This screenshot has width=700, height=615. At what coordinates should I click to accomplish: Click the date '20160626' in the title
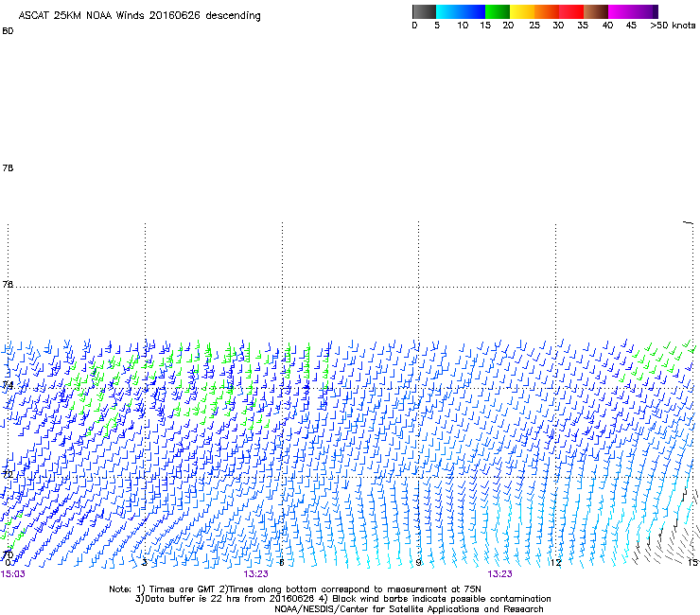[x=175, y=15]
